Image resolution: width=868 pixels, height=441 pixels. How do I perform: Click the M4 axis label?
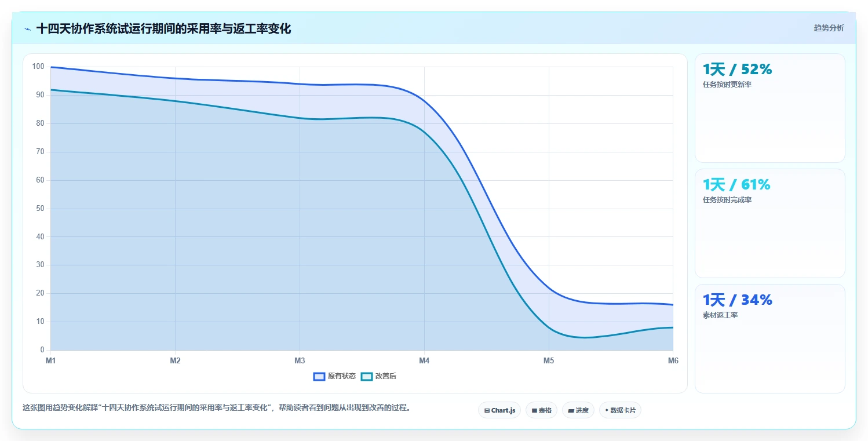pos(424,360)
